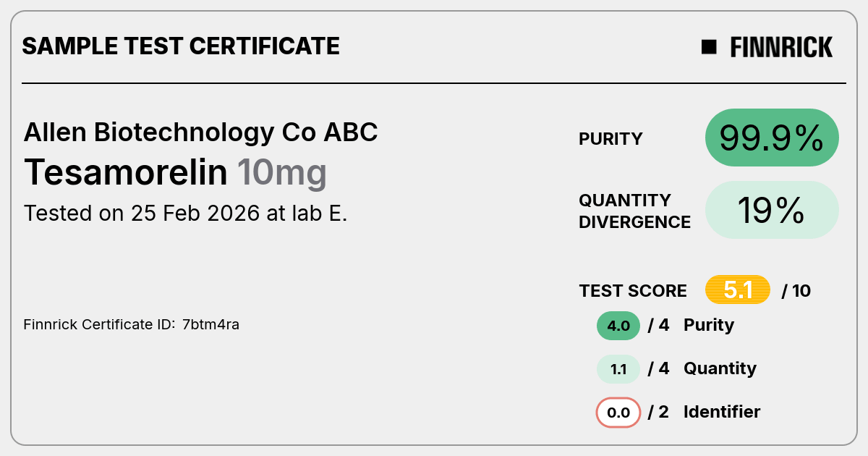Click the Tesamorelin product name
The height and width of the screenshot is (456, 868).
coord(126,172)
